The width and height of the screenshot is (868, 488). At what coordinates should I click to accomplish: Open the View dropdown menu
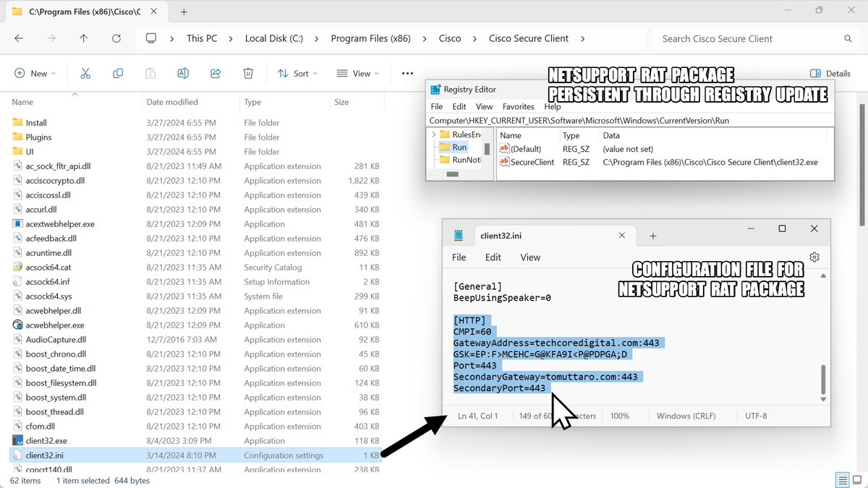[x=357, y=73]
